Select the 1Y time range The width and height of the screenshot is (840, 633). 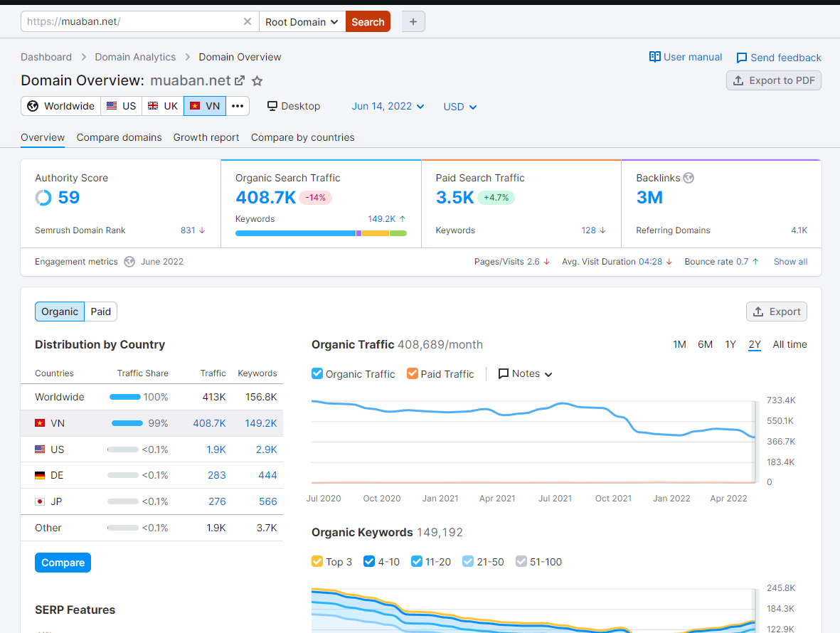pyautogui.click(x=730, y=344)
